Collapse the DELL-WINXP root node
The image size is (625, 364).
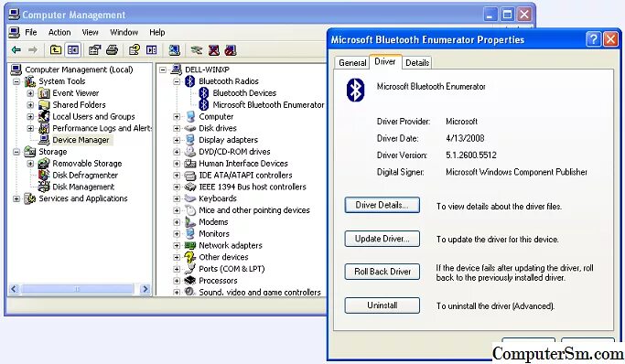coord(163,70)
